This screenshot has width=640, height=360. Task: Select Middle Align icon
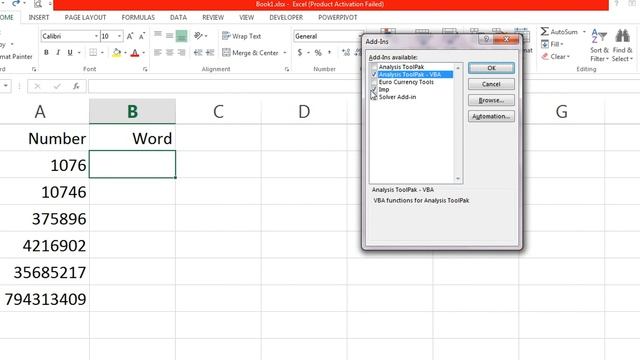click(x=169, y=36)
